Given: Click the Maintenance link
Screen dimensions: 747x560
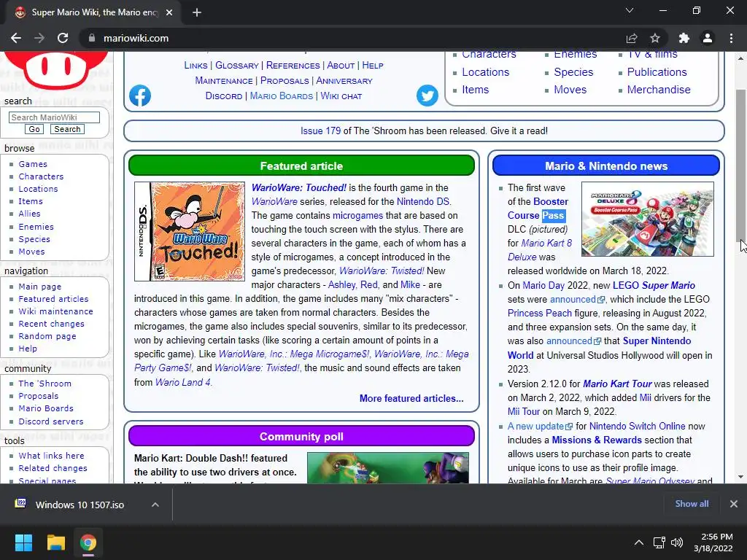Looking at the screenshot, I should [x=224, y=80].
